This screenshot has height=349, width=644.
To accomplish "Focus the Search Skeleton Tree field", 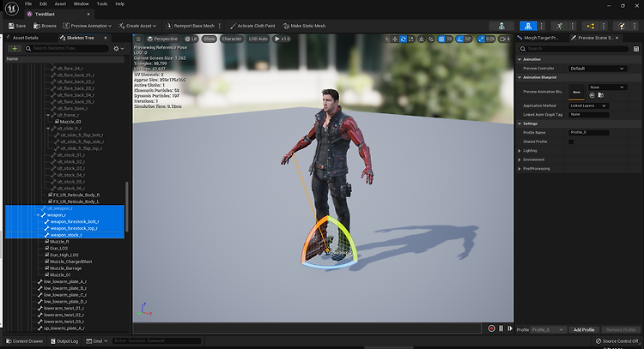I will 66,48.
